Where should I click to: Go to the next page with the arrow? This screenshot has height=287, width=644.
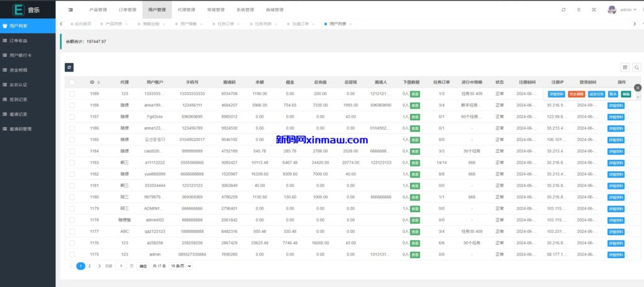(99, 266)
